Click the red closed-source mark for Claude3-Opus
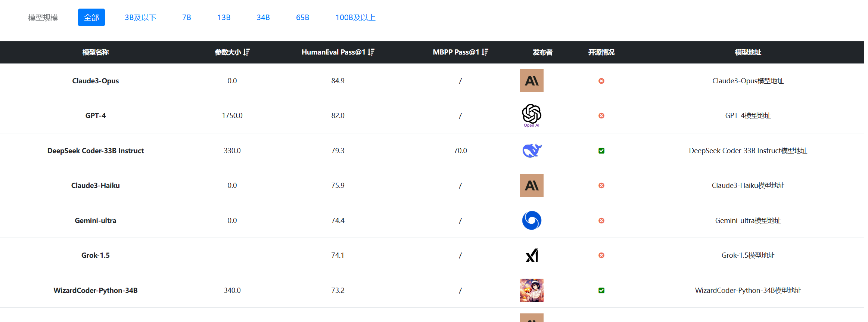Image resolution: width=868 pixels, height=322 pixels. [601, 81]
